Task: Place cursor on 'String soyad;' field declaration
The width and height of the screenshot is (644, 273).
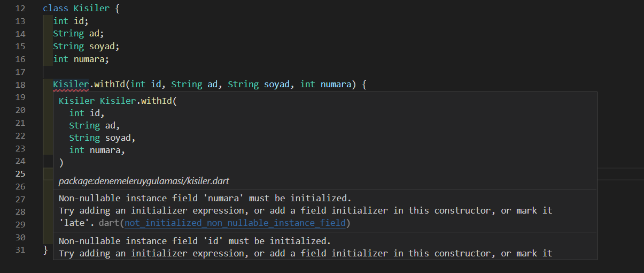Action: [86, 47]
